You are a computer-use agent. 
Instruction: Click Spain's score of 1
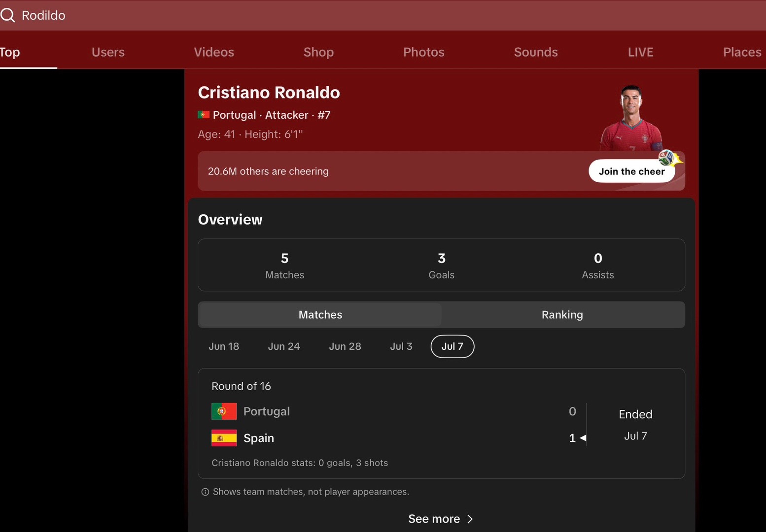[x=572, y=438]
